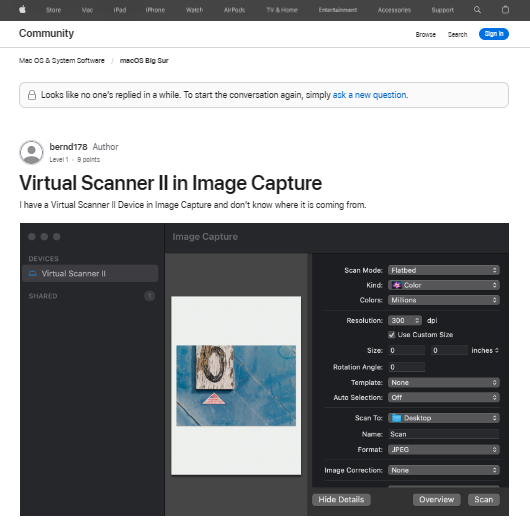The width and height of the screenshot is (530, 521).
Task: Click the Name field containing Scan
Action: point(443,434)
